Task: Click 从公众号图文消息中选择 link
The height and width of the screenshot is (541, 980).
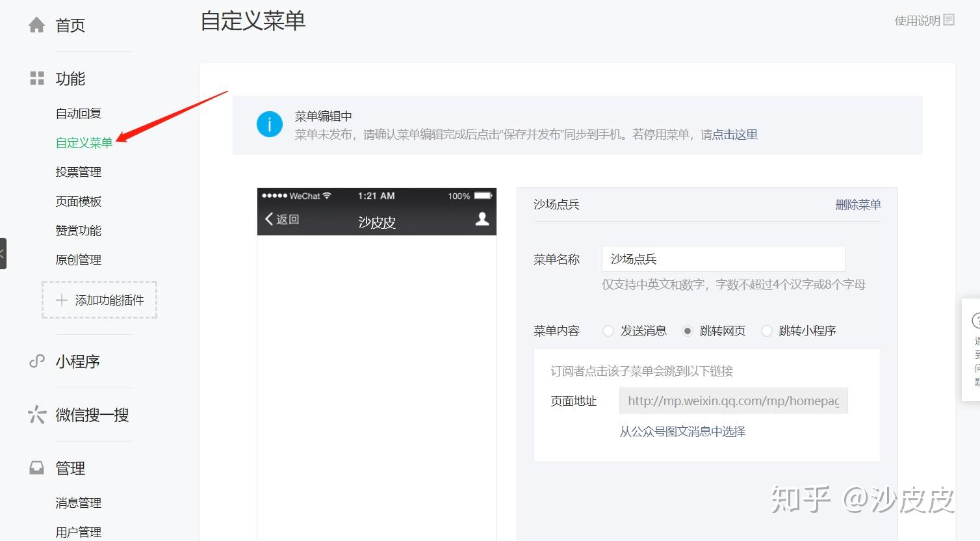Action: point(682,432)
